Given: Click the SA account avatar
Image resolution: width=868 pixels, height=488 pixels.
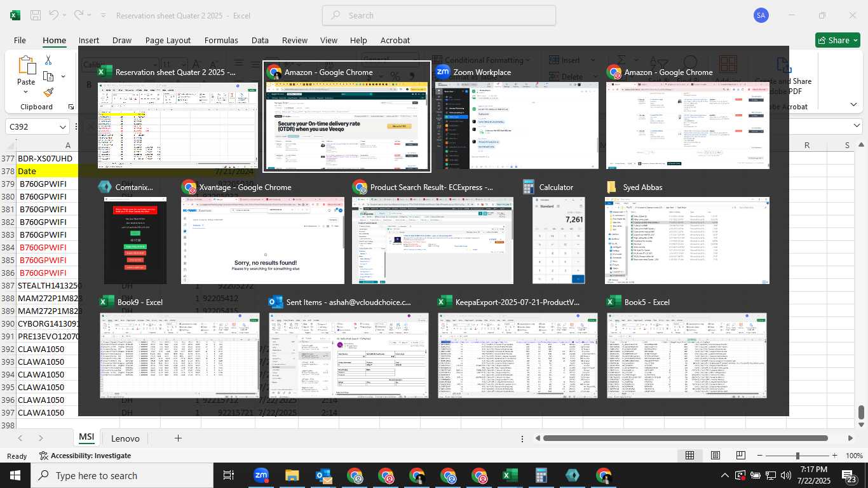Looking at the screenshot, I should 761,15.
